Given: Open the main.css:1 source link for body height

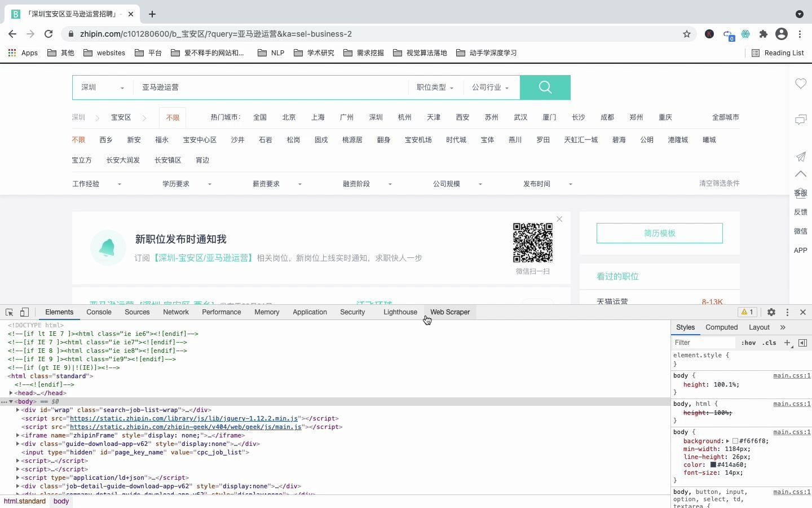Looking at the screenshot, I should (792, 376).
